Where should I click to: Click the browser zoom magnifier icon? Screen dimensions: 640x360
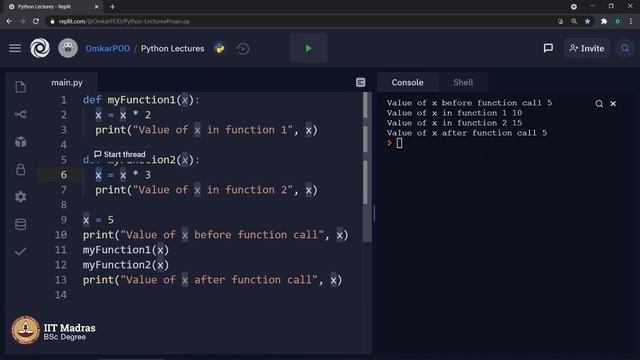click(x=574, y=21)
